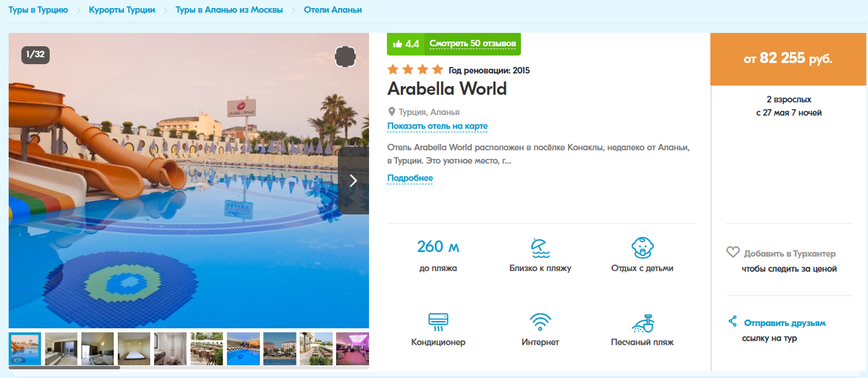Click the hotel title Arabella World

pyautogui.click(x=447, y=89)
